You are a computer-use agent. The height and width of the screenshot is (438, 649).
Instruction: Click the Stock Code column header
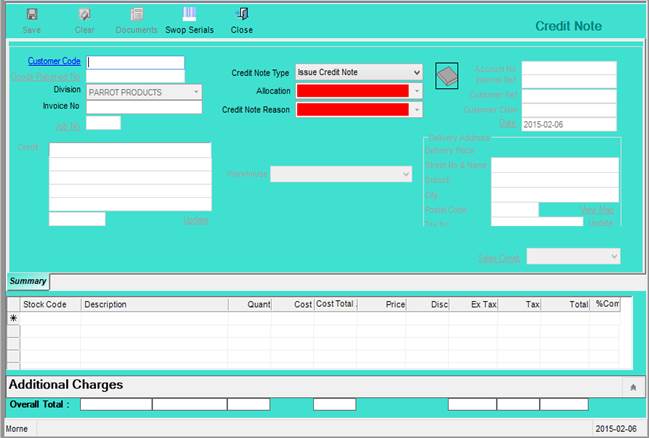pyautogui.click(x=45, y=303)
